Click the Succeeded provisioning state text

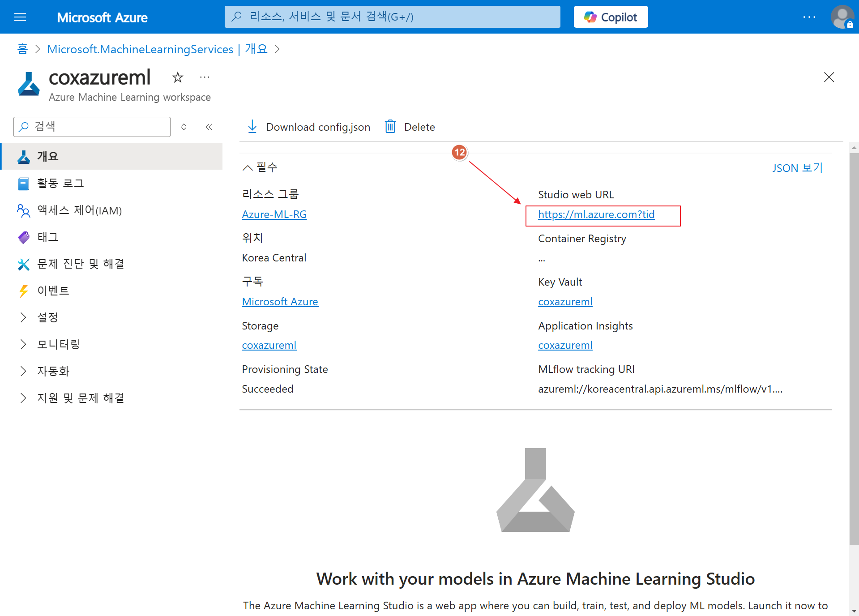click(268, 389)
